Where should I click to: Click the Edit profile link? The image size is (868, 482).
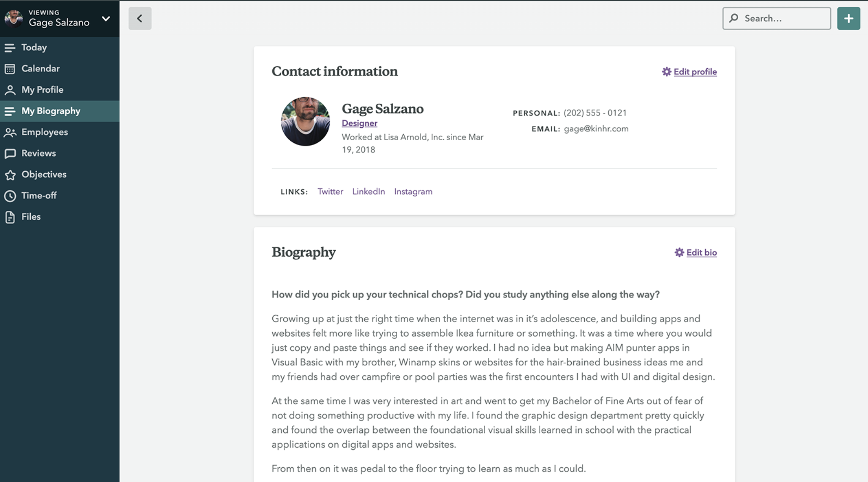coord(695,72)
